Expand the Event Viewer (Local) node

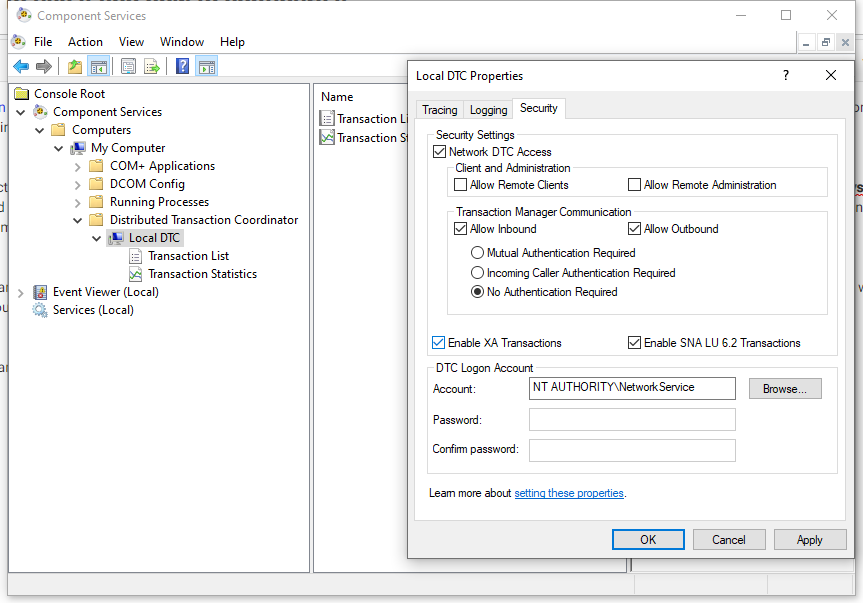pos(20,293)
